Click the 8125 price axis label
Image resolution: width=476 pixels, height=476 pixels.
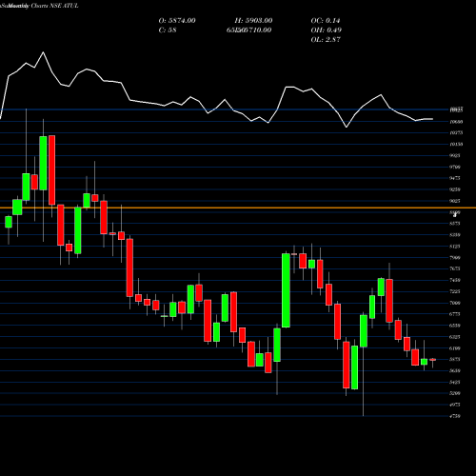click(x=455, y=247)
